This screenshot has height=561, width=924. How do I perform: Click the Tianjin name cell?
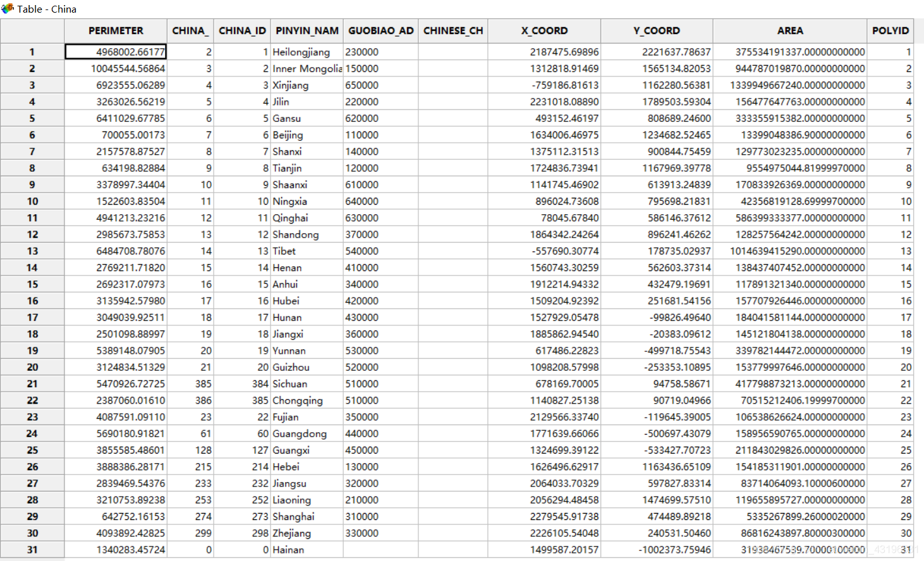click(307, 168)
